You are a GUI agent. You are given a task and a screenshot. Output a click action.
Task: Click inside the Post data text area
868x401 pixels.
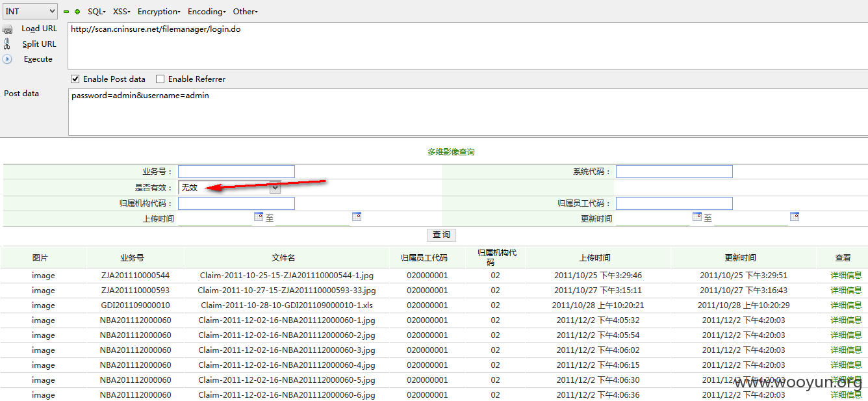(468, 112)
